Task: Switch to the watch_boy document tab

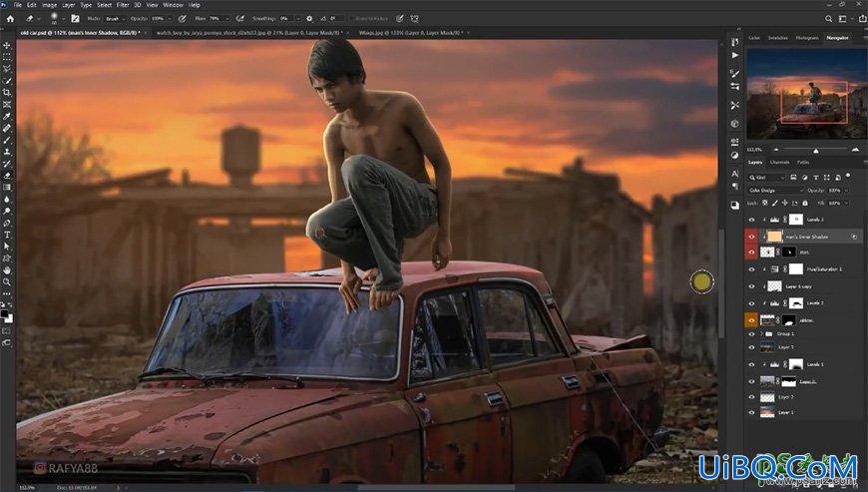Action: (x=248, y=33)
